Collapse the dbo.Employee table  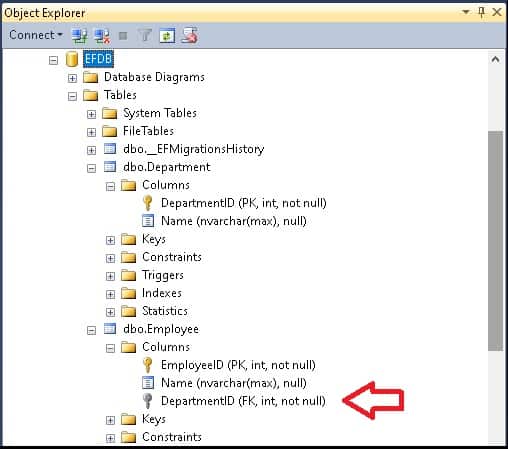91,330
